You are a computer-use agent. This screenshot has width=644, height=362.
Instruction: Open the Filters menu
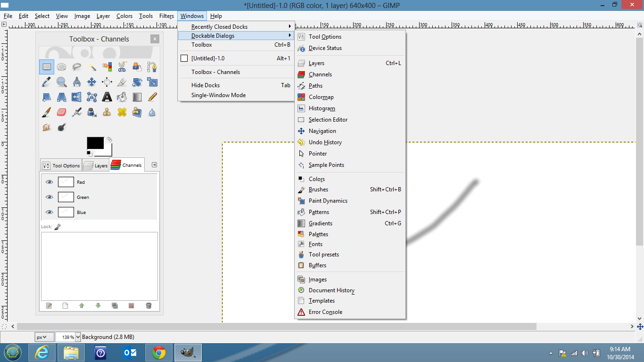pos(166,16)
